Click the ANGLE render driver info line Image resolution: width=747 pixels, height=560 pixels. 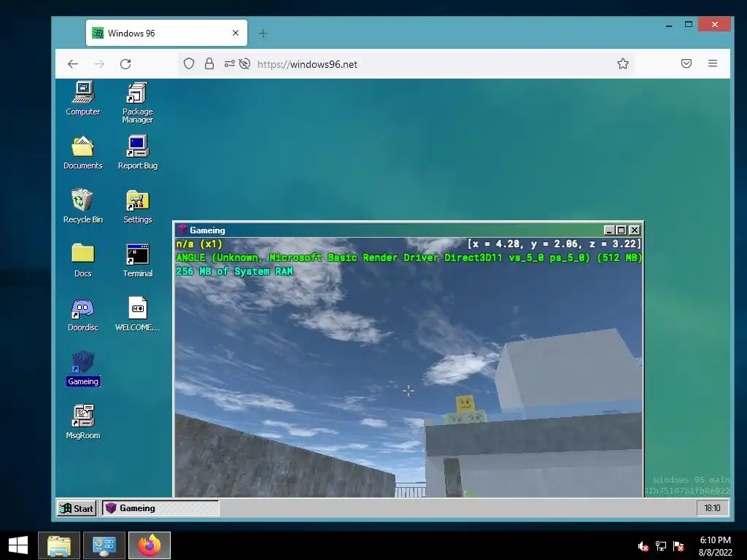coord(409,257)
